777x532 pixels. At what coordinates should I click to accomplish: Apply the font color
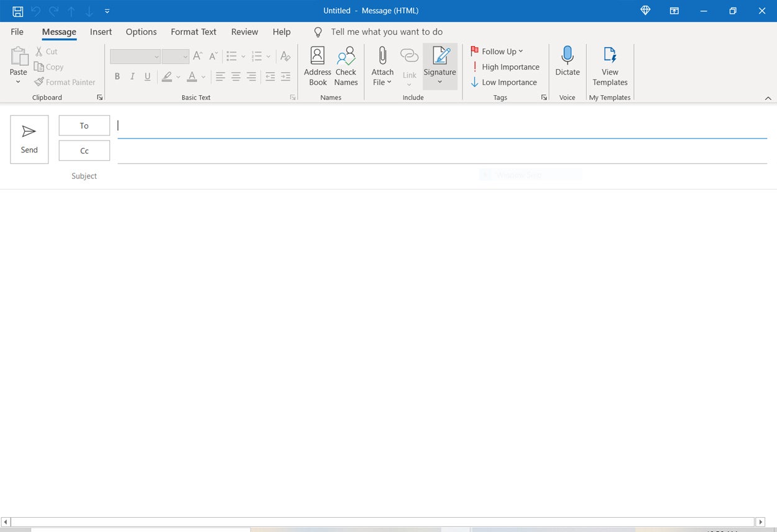coord(192,76)
